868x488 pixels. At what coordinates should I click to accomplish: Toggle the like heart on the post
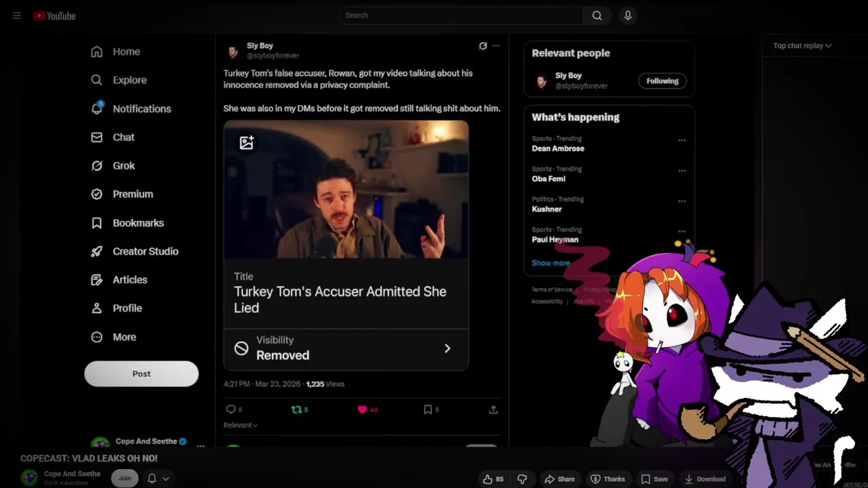(x=362, y=409)
